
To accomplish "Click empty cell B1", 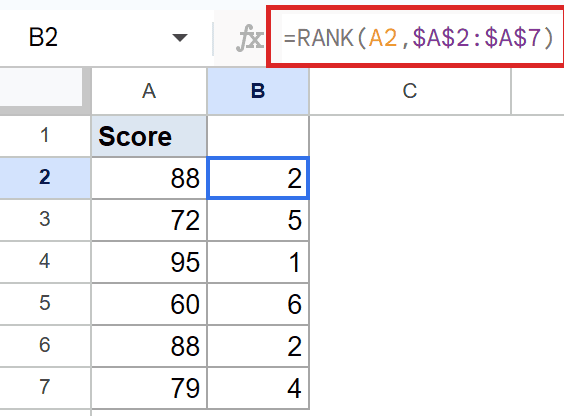I will (x=258, y=136).
